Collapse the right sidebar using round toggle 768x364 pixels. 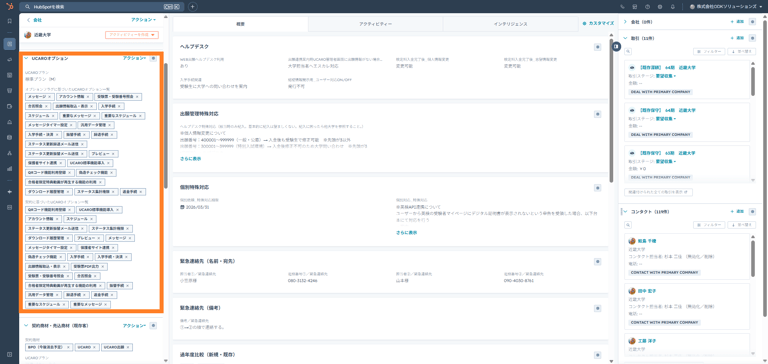[616, 46]
